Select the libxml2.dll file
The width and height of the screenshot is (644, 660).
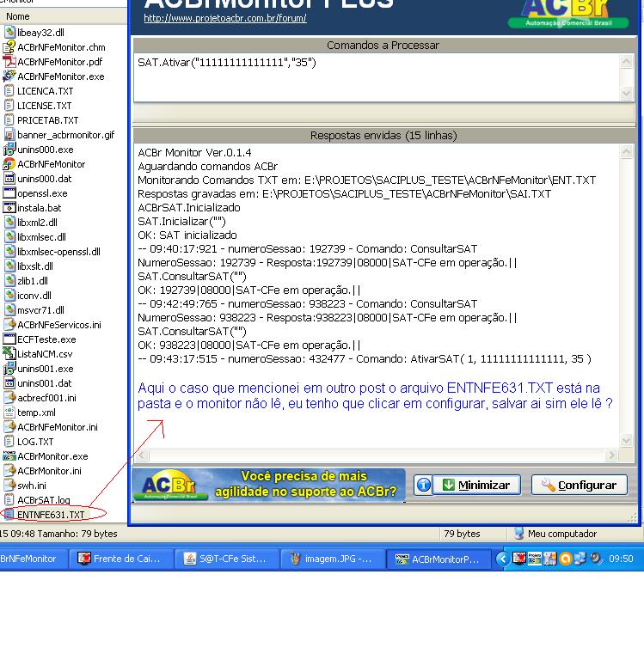[37, 223]
